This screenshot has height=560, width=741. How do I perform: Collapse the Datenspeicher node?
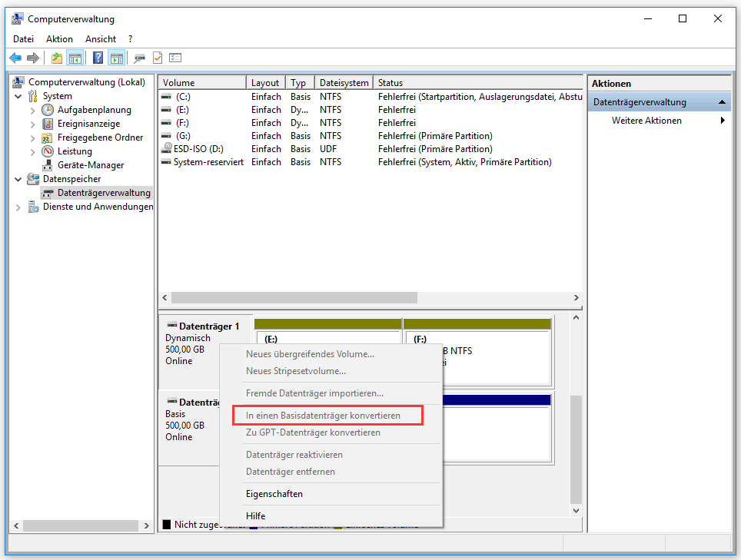pos(18,180)
